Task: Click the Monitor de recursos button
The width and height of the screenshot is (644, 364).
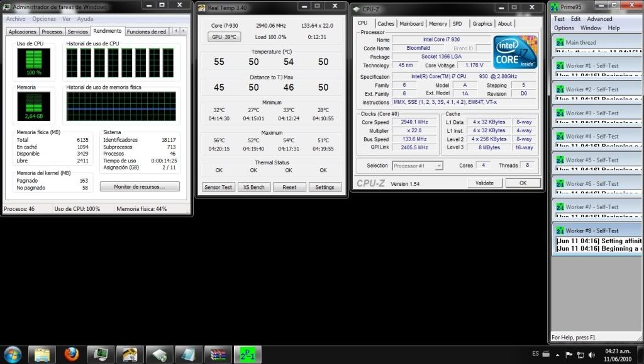Action: coord(140,187)
